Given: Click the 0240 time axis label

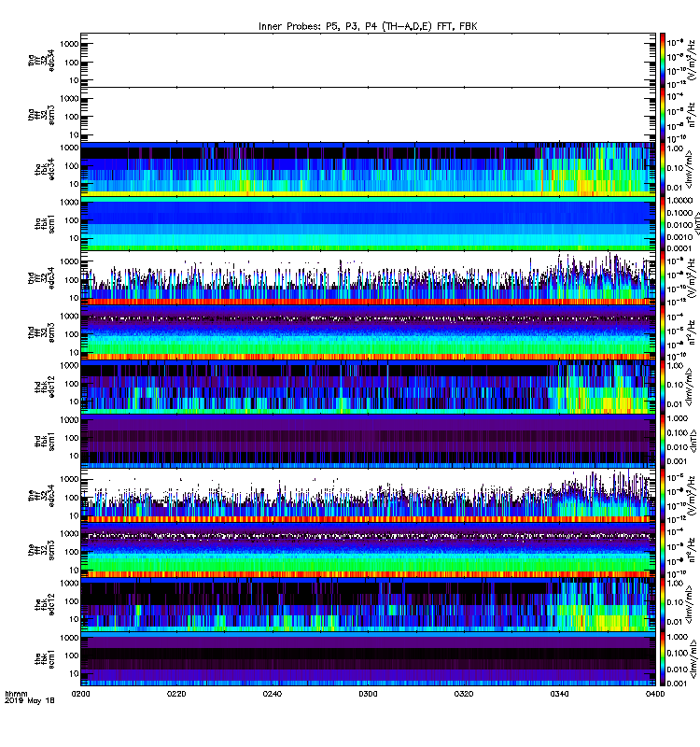Looking at the screenshot, I should coord(272,694).
